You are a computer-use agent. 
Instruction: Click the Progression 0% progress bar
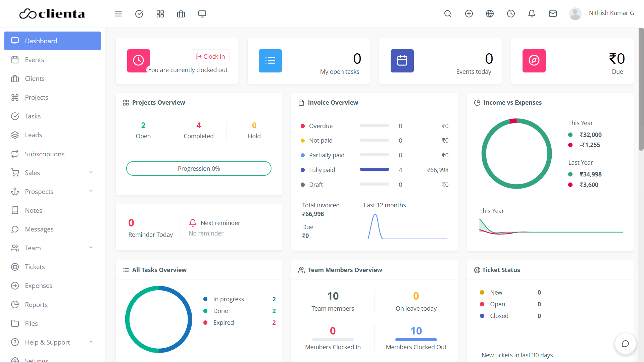pos(199,168)
